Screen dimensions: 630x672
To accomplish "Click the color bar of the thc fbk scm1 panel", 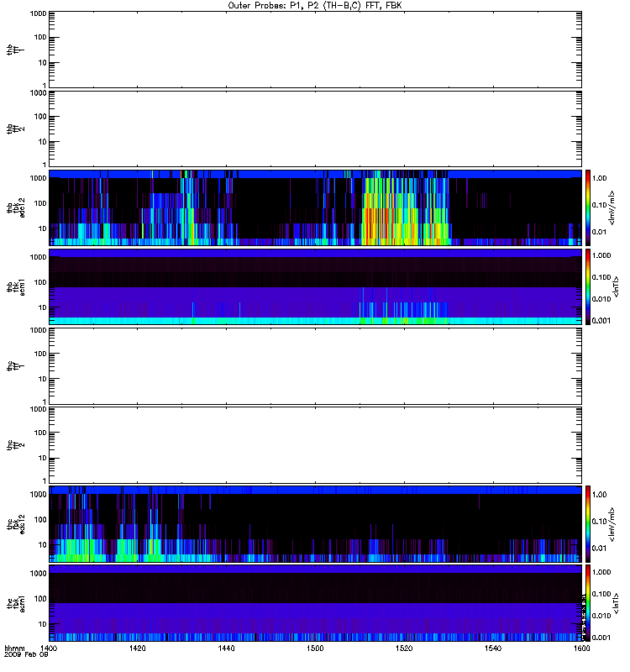I will pyautogui.click(x=588, y=603).
